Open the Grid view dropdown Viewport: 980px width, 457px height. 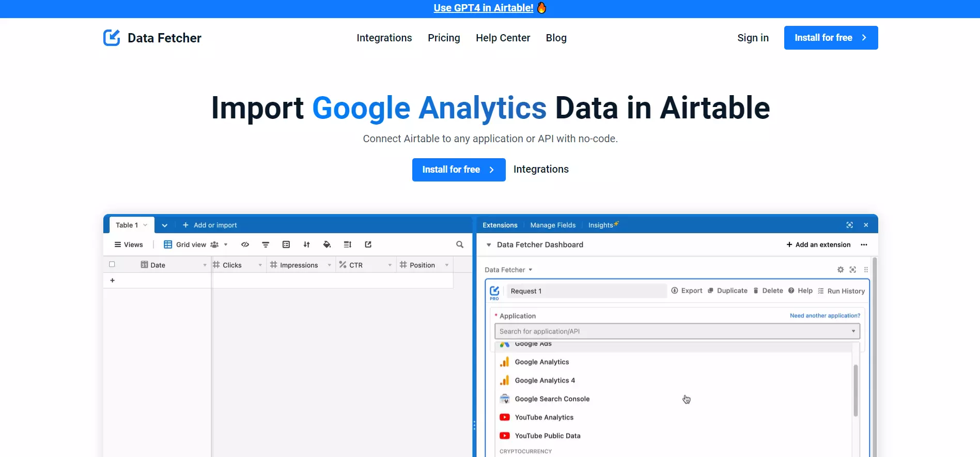[x=196, y=245]
